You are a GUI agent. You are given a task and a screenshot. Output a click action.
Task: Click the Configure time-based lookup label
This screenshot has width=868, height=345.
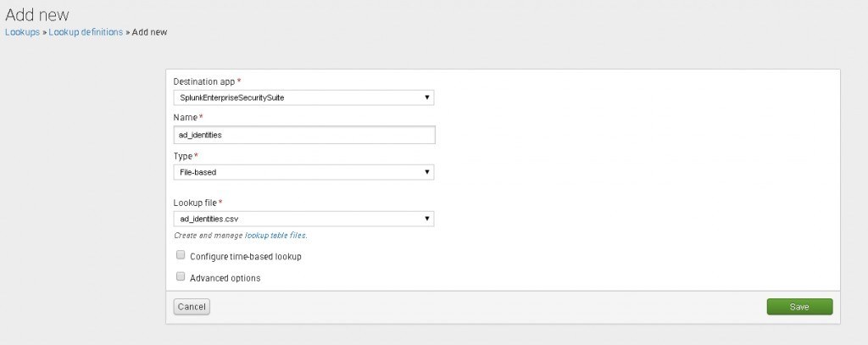coord(245,256)
